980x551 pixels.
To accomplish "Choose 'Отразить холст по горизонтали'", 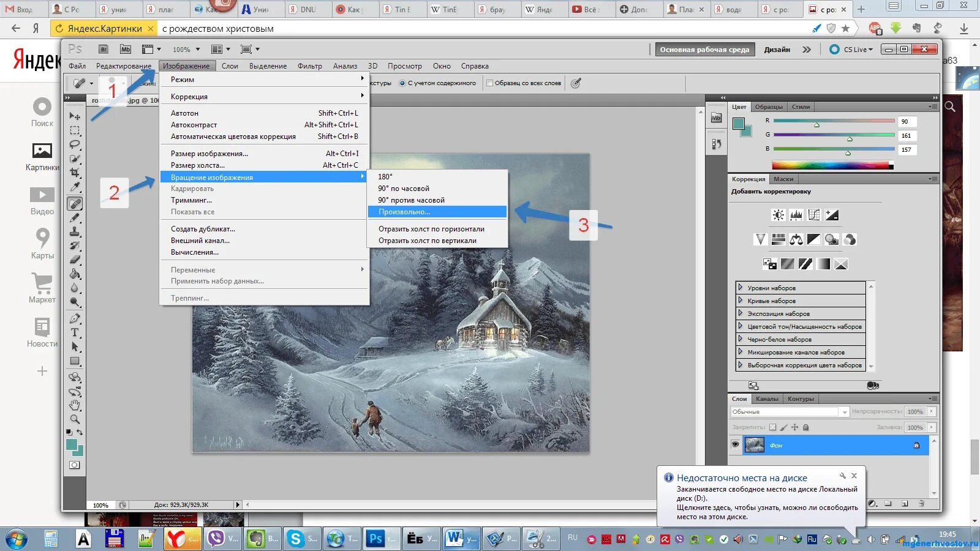I will (x=437, y=229).
